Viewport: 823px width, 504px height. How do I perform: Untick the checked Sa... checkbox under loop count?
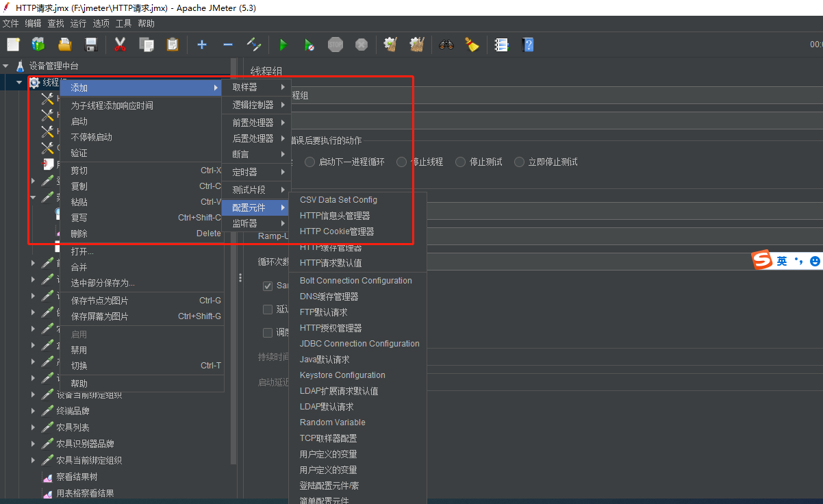coord(268,286)
